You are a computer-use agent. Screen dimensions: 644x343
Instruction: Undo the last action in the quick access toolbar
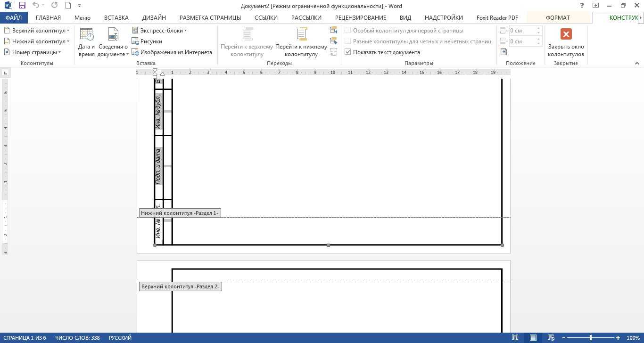click(36, 6)
